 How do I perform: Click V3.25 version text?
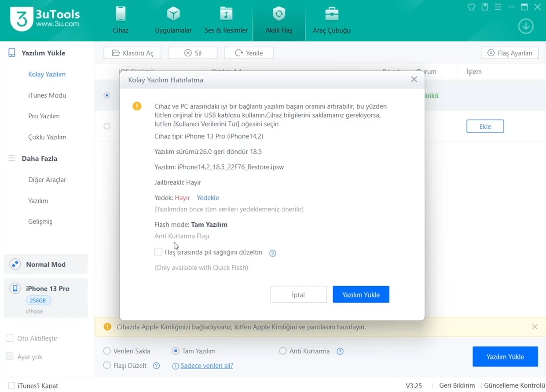pyautogui.click(x=414, y=385)
